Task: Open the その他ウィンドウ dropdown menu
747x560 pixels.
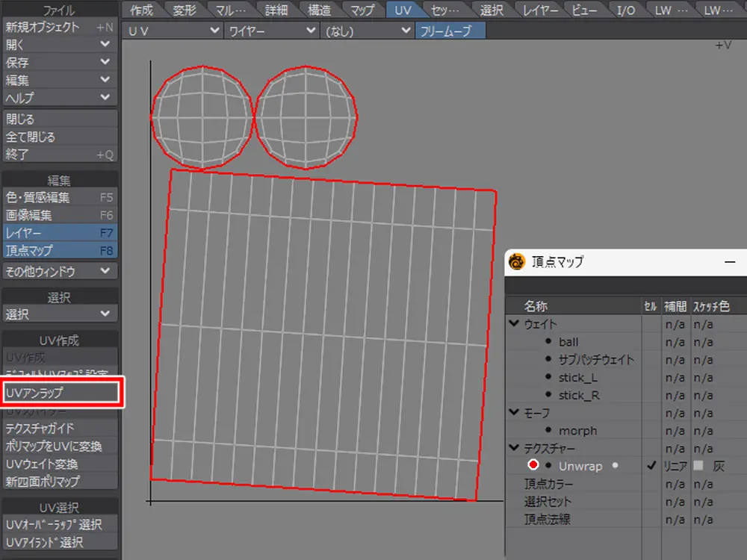Action: coord(60,272)
